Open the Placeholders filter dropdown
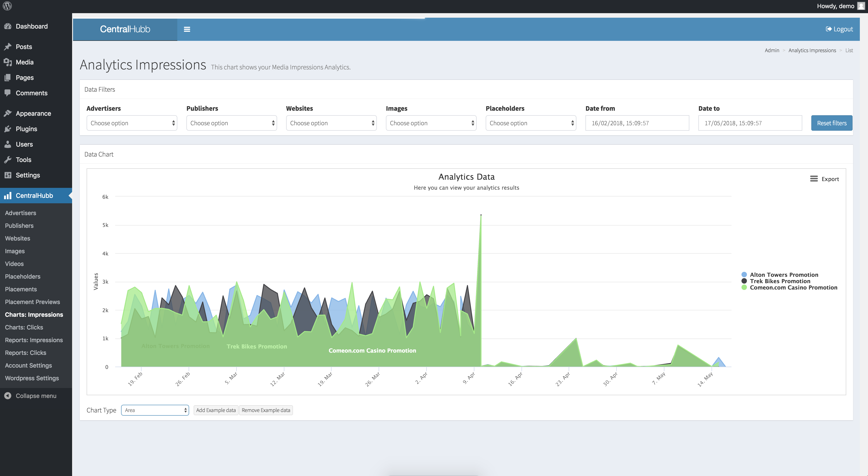This screenshot has width=868, height=476. 531,123
